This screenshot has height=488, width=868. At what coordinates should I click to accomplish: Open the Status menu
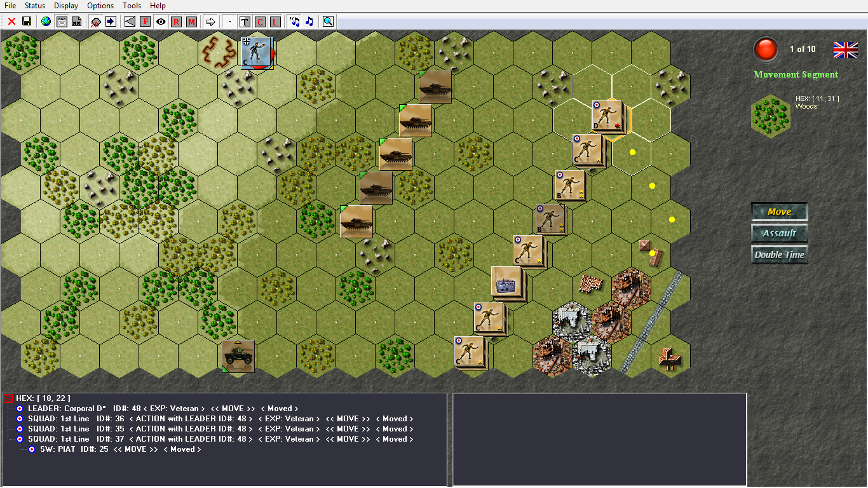pos(35,6)
